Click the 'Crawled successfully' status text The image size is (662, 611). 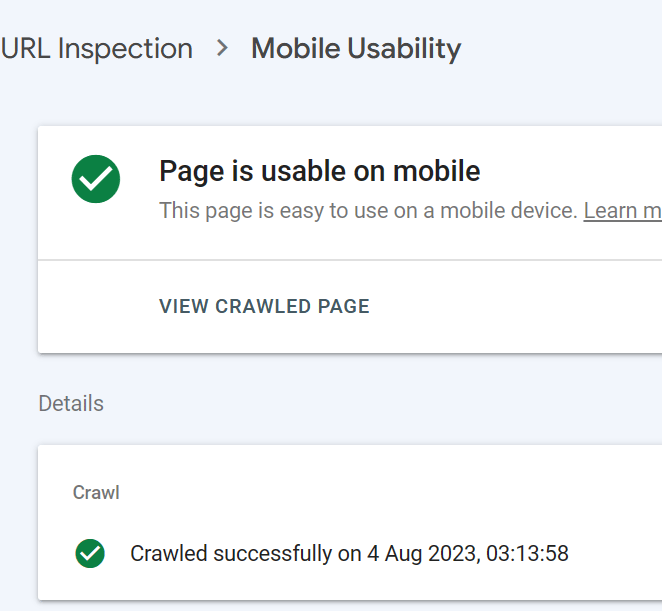click(231, 553)
